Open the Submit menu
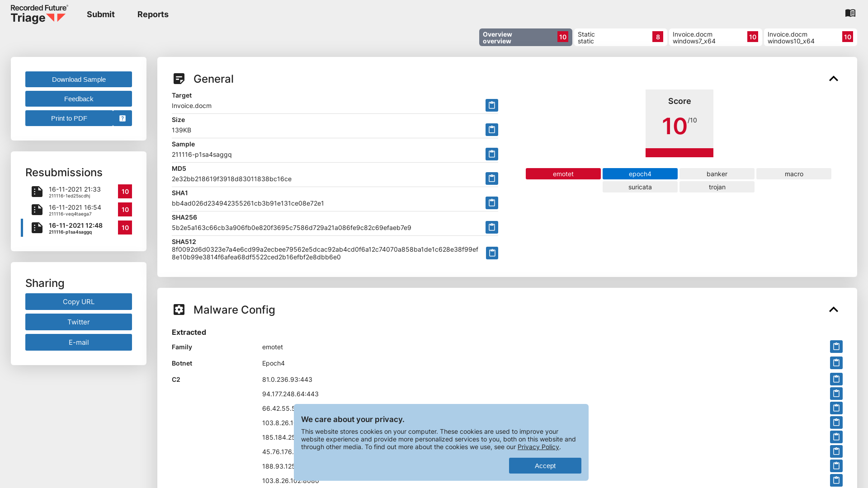 (x=101, y=14)
